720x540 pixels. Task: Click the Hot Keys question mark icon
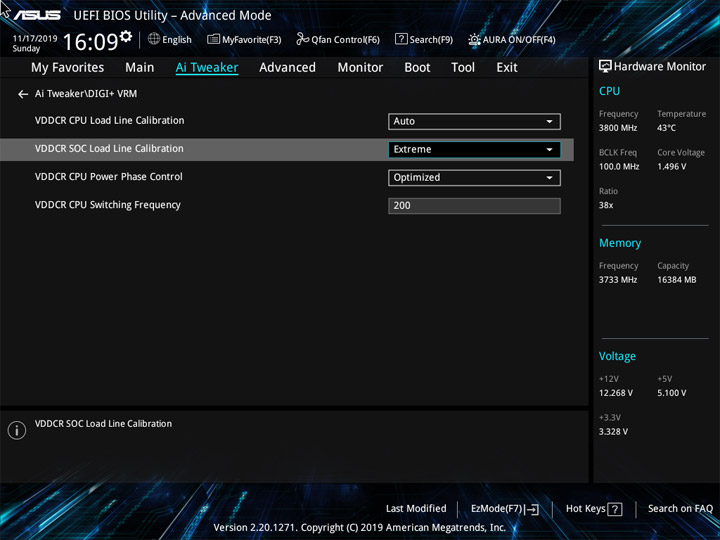pyautogui.click(x=614, y=509)
